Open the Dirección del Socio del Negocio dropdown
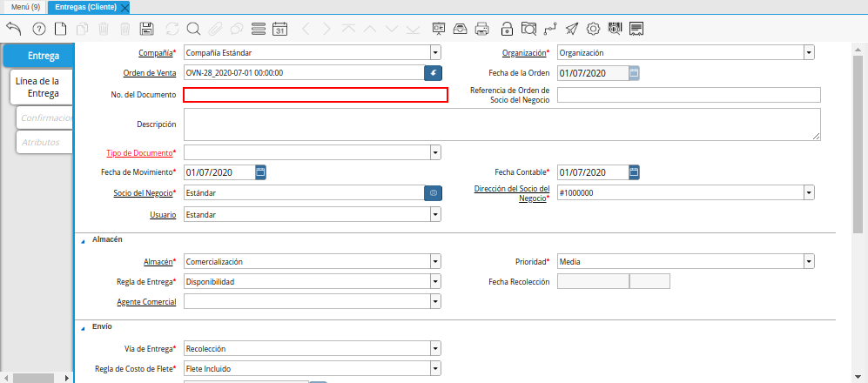Viewport: 868px width, 383px height. (x=810, y=192)
